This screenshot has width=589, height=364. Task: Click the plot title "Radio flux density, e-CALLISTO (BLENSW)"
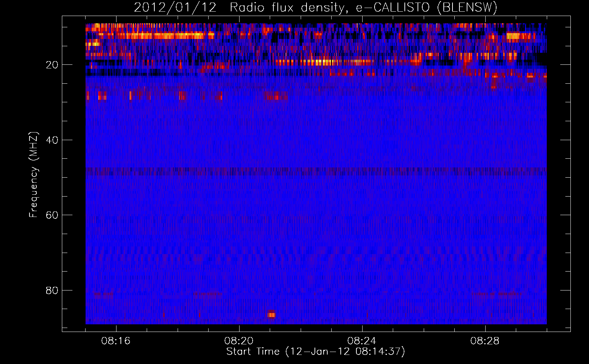(x=363, y=8)
